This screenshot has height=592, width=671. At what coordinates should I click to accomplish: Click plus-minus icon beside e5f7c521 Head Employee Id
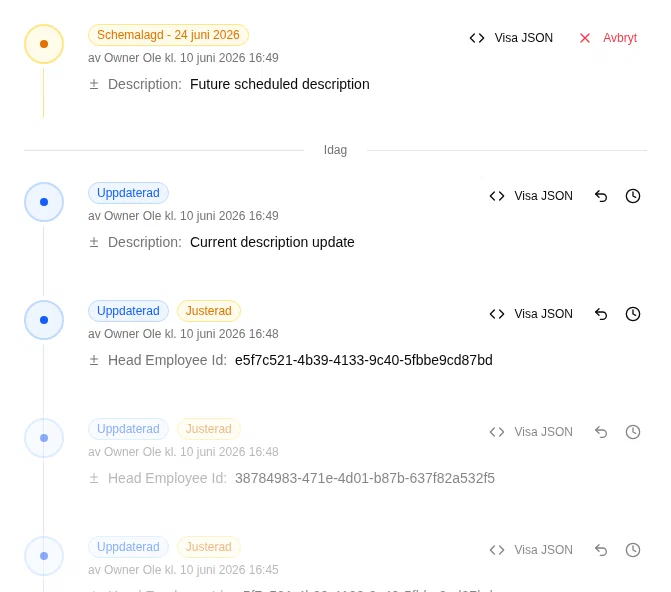[x=94, y=360]
